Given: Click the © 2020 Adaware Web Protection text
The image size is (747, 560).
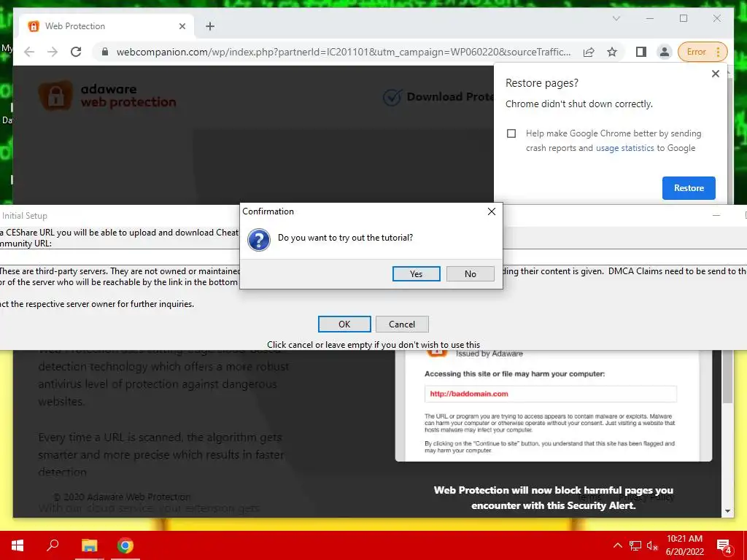Looking at the screenshot, I should [122, 497].
